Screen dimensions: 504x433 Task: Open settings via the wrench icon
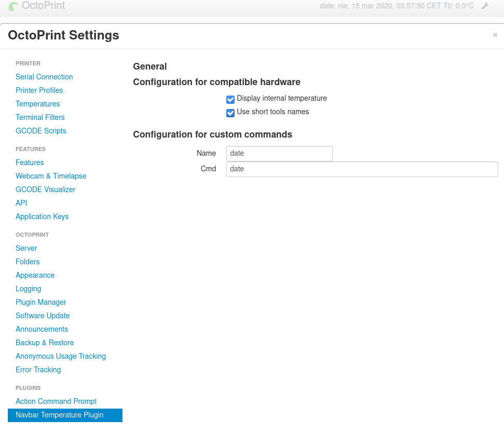pyautogui.click(x=485, y=6)
